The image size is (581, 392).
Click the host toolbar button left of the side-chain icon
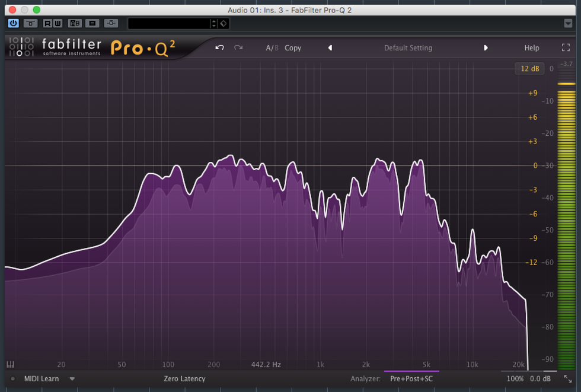[x=92, y=23]
